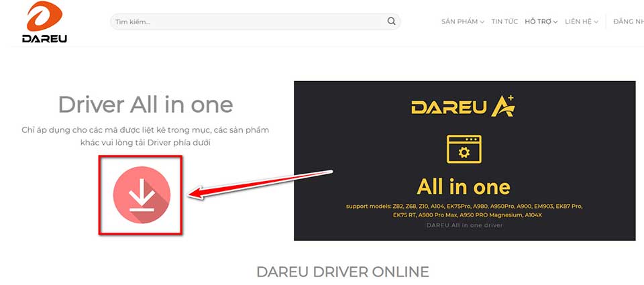Click the DAREU logo in header
Image resolution: width=644 pixels, height=285 pixels.
[x=44, y=22]
